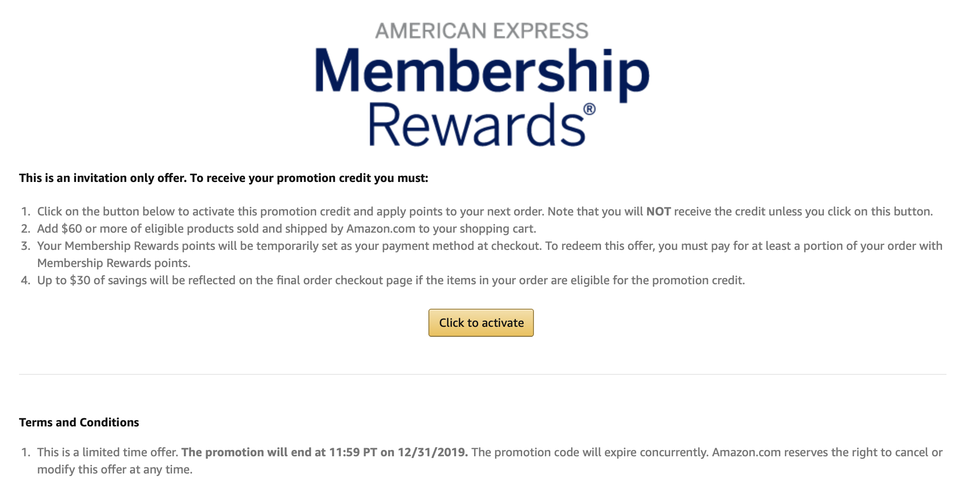Click the 'Click to activate' button

tap(481, 323)
